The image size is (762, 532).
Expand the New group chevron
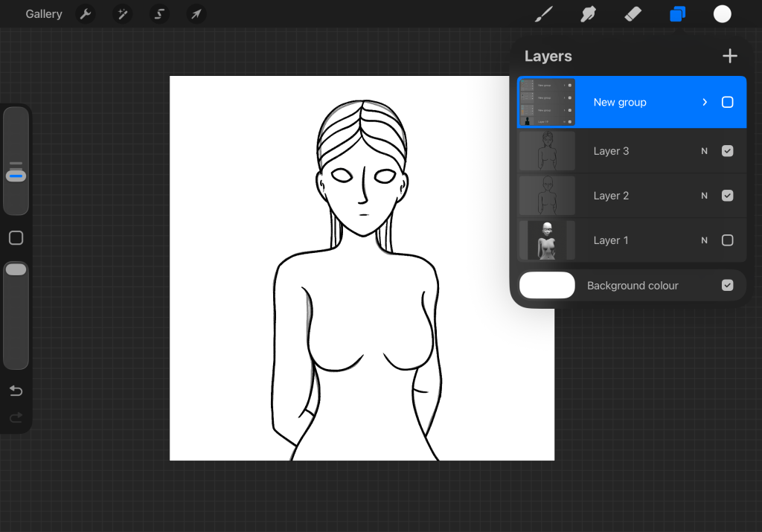point(704,103)
